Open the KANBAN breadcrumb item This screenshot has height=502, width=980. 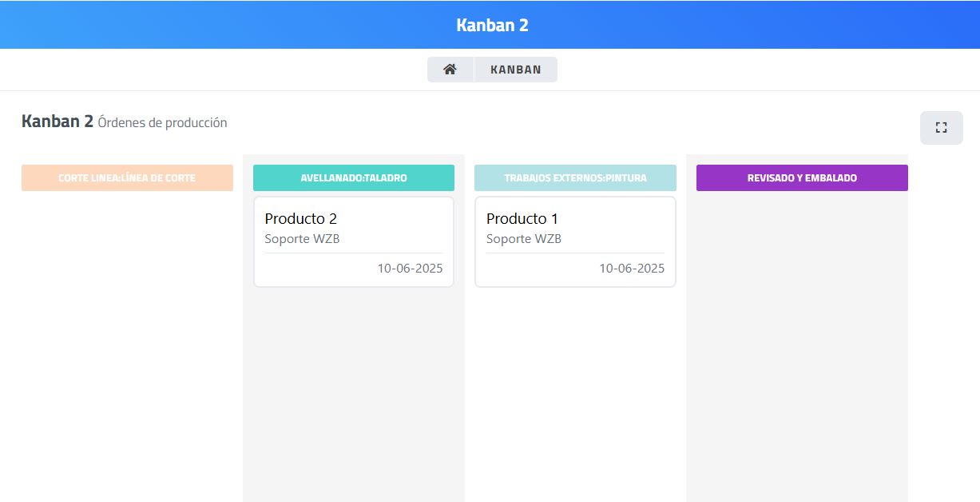pos(515,70)
